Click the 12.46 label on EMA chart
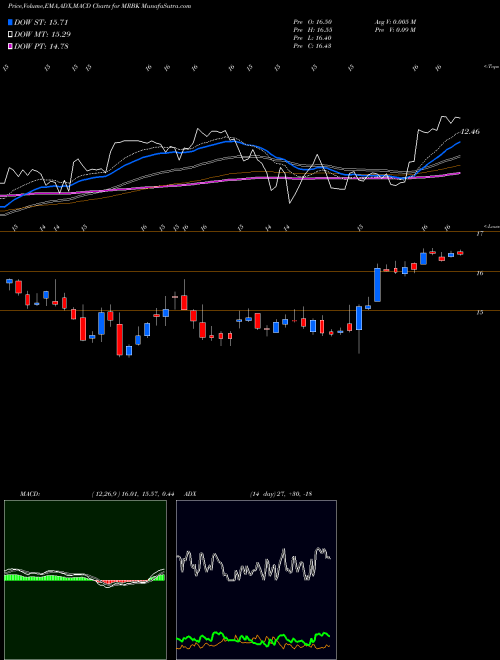500x660 pixels. pos(470,132)
